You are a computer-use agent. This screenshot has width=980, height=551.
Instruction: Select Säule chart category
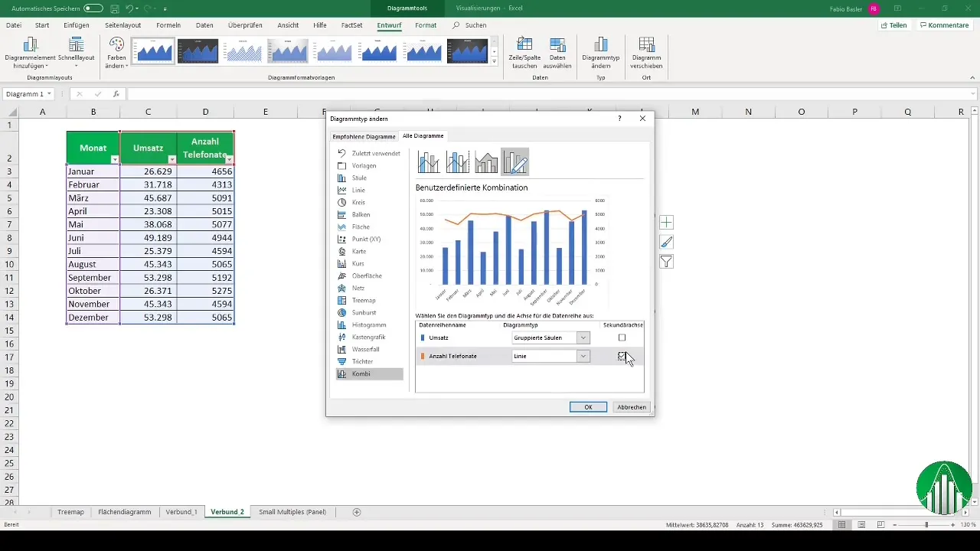coord(370,178)
